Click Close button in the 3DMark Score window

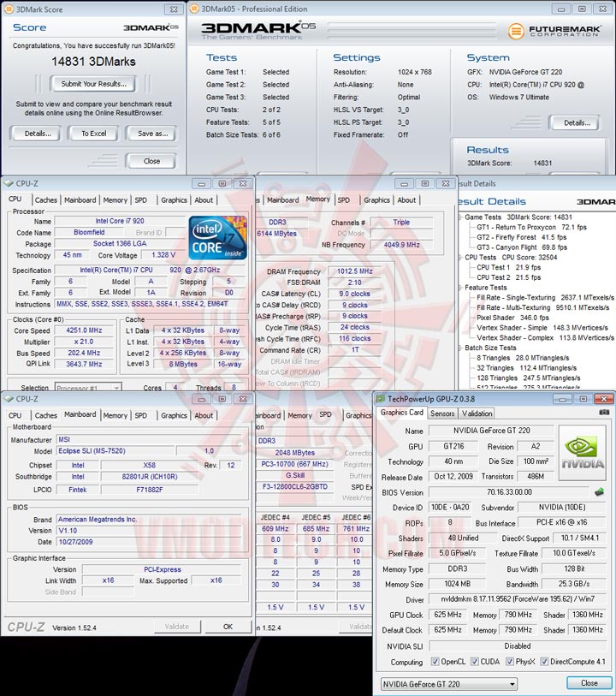click(x=151, y=161)
